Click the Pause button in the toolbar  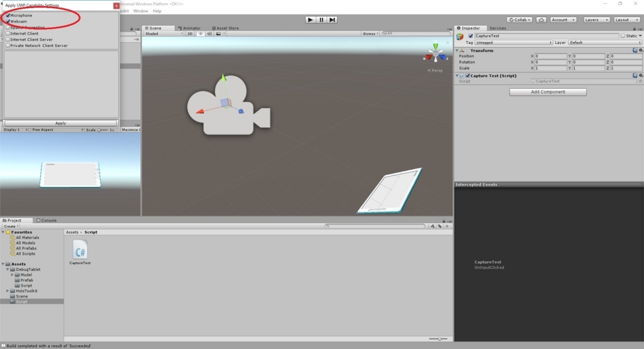(x=321, y=19)
